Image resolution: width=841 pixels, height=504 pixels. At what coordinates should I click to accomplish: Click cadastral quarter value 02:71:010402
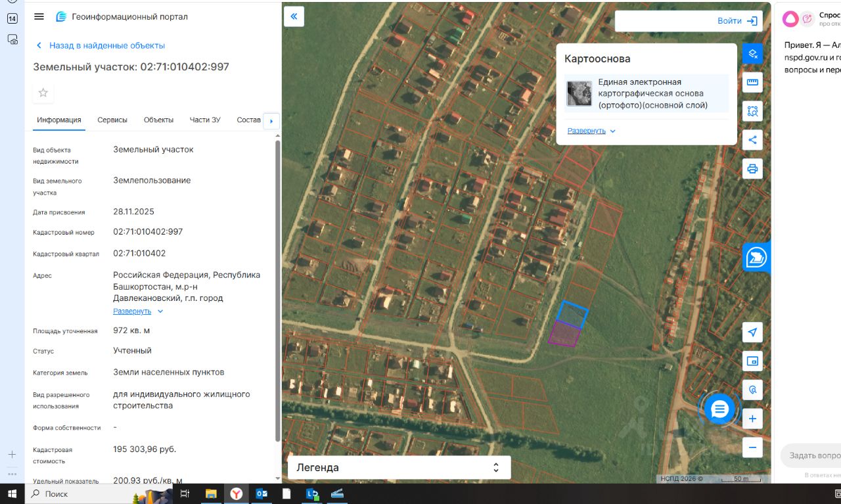pyautogui.click(x=139, y=254)
